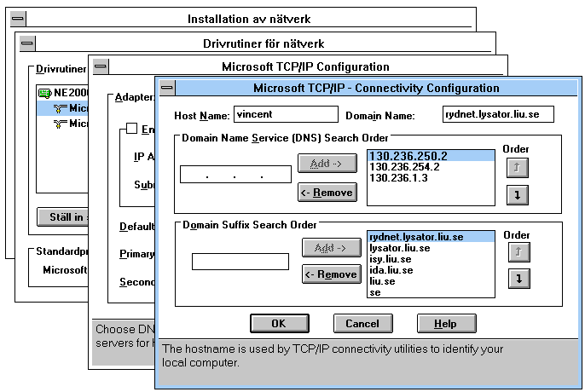Open Help for connectivity configuration
Screen dimensions: 585x392
[446, 324]
